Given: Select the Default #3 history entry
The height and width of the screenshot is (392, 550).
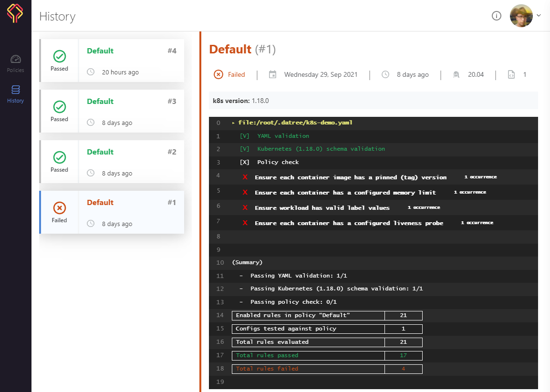Looking at the screenshot, I should point(112,112).
